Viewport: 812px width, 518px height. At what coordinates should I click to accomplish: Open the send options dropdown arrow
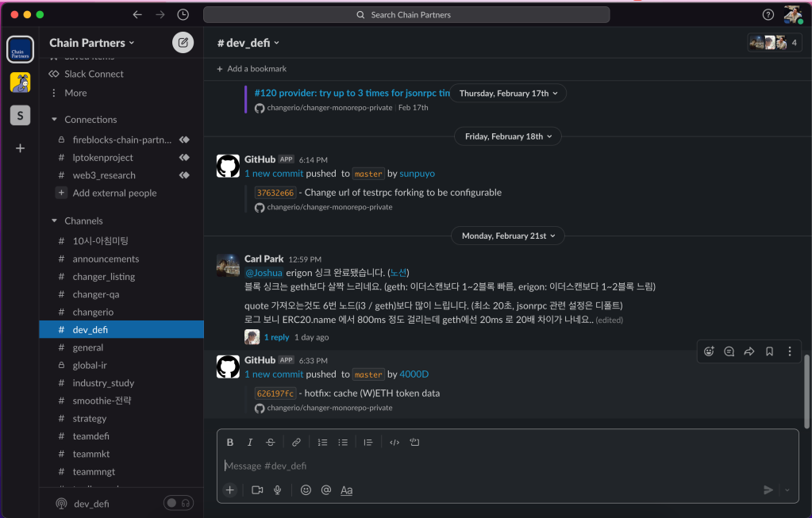coord(787,490)
